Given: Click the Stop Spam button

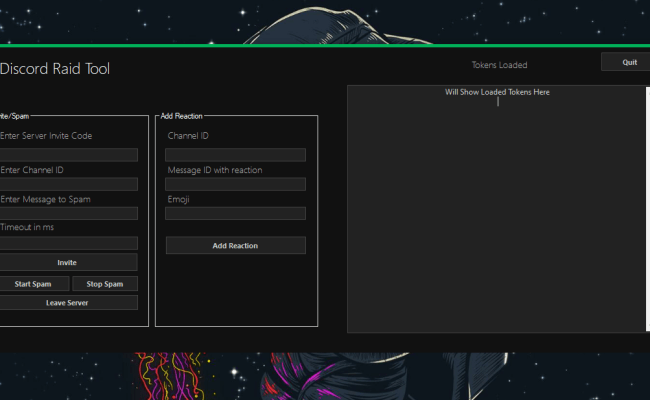Looking at the screenshot, I should coord(105,284).
